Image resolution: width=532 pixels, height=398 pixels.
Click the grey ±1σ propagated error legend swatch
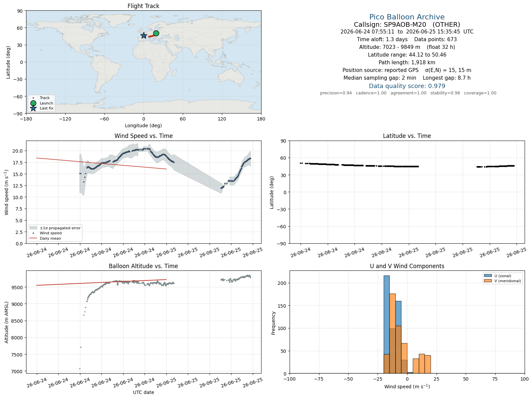(x=33, y=228)
